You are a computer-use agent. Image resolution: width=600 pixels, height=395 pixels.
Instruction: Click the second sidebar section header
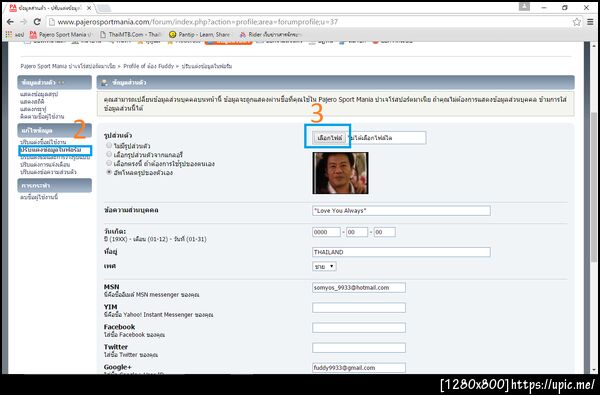(54, 131)
